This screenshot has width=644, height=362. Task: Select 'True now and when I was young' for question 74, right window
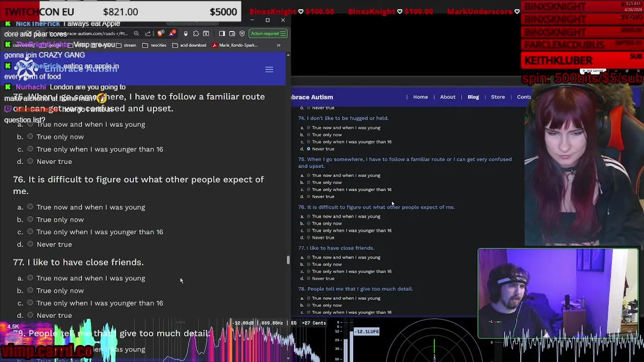[308, 128]
